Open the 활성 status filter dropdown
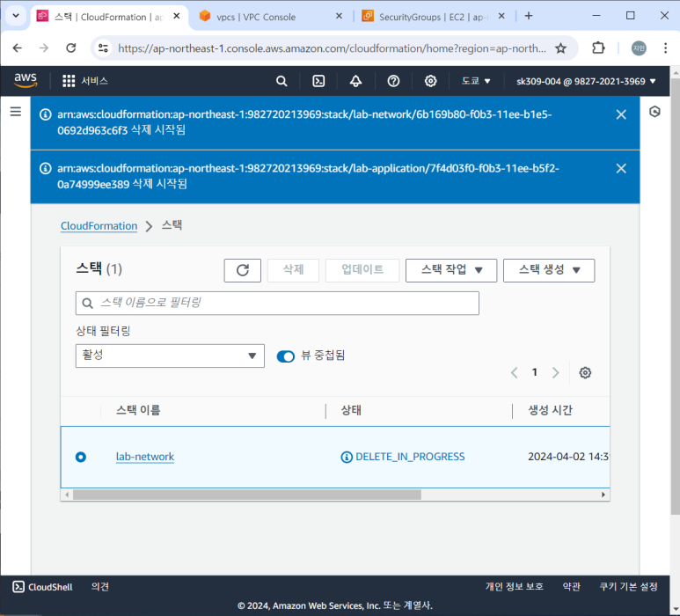The height and width of the screenshot is (616, 680). coord(170,356)
